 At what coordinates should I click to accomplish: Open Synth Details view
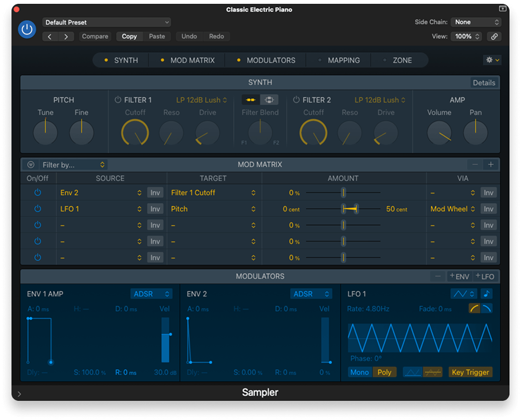click(484, 83)
